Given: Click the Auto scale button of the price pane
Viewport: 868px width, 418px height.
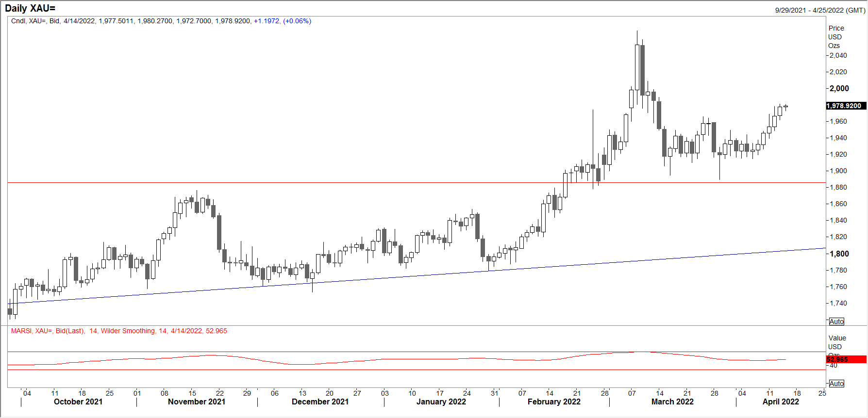Looking at the screenshot, I should [836, 322].
